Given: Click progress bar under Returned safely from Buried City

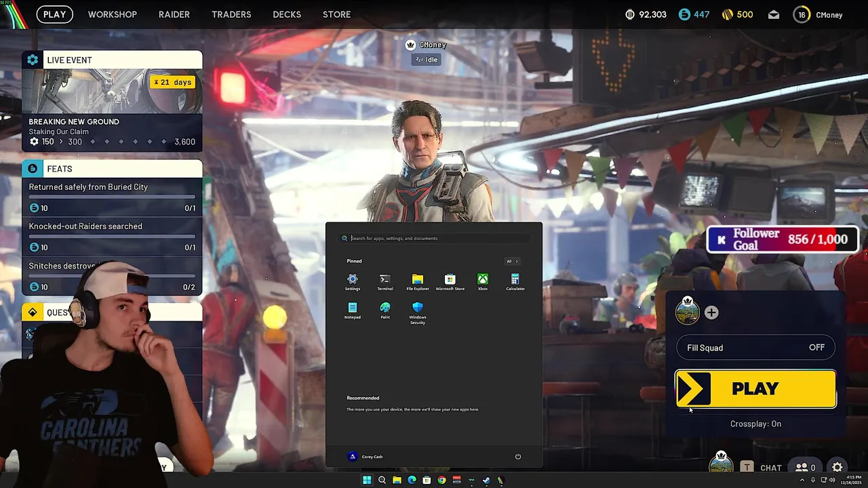Looking at the screenshot, I should click(x=112, y=198).
